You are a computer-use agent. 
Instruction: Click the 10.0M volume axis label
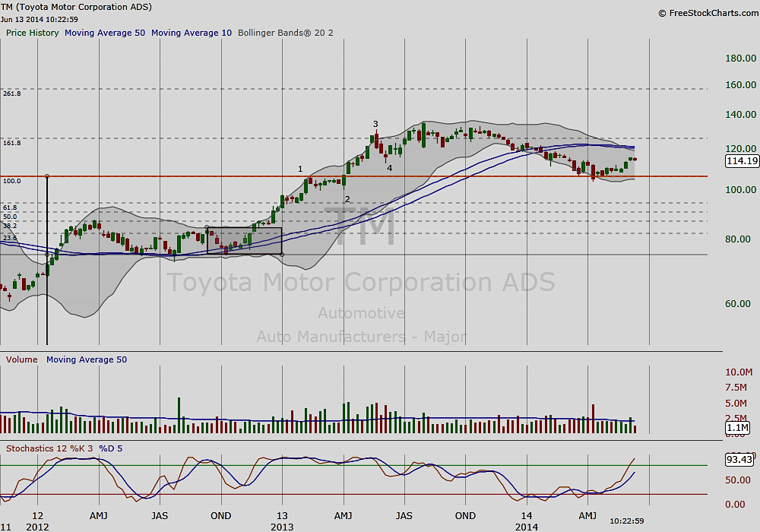[739, 372]
